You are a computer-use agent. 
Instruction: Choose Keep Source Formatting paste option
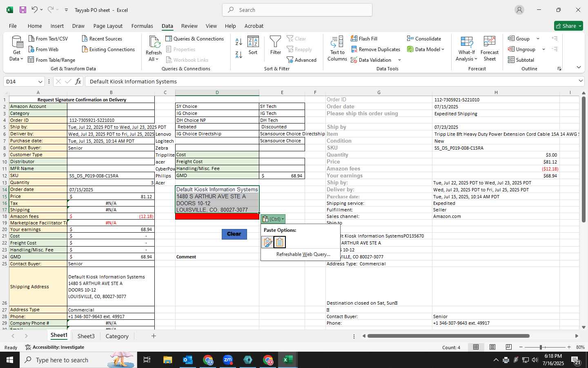(x=267, y=242)
